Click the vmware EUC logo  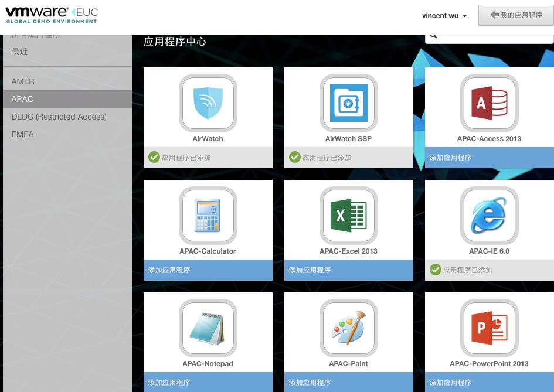point(50,16)
